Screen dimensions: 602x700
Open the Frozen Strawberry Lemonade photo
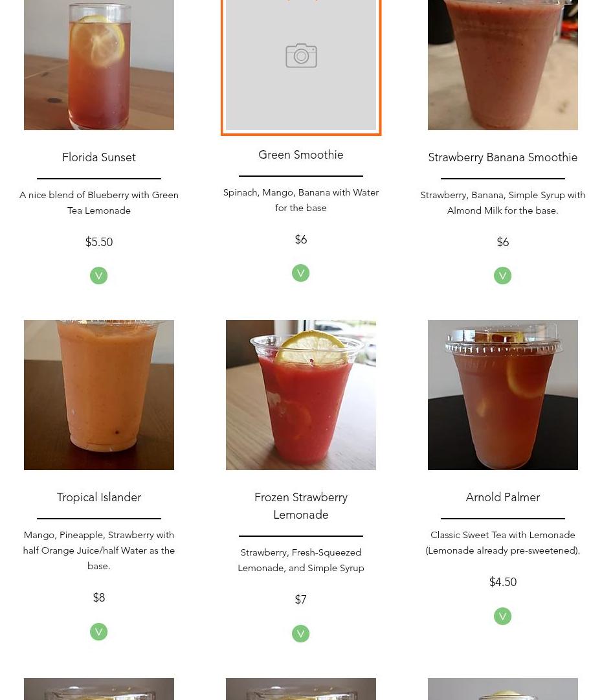[x=301, y=394]
